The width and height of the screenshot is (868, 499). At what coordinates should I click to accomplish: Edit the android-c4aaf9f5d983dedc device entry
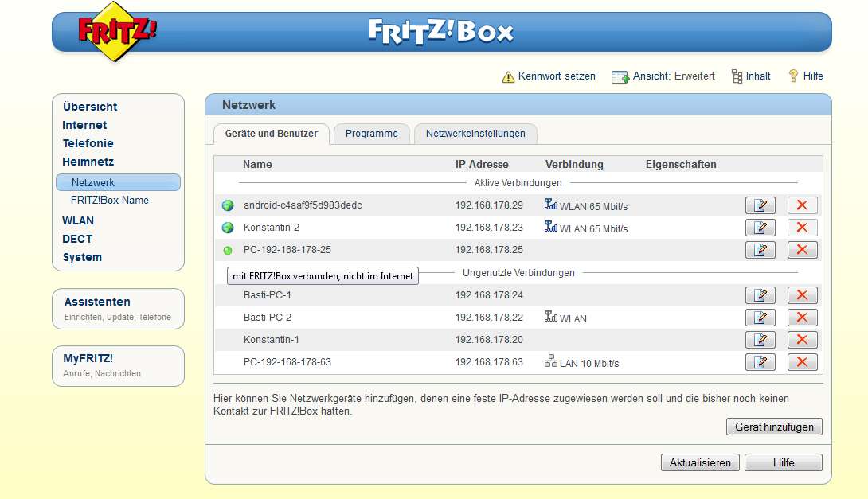click(x=760, y=205)
